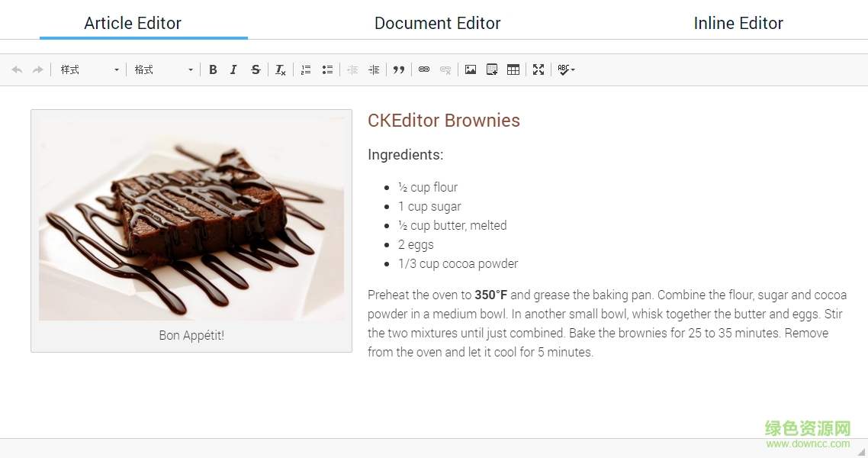Switch to Article Editor tab
The height and width of the screenshot is (458, 868).
133,23
